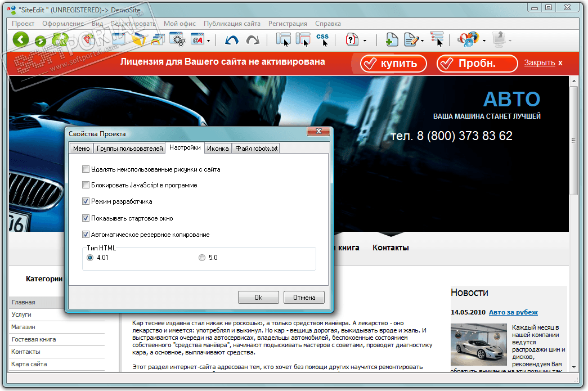Switch to 'Группы пользователей' tab

pos(130,149)
